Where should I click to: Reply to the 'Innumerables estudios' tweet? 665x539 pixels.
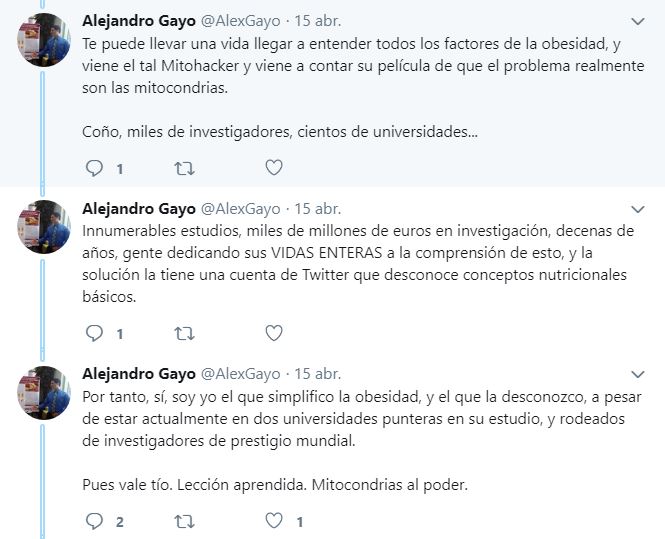click(95, 333)
